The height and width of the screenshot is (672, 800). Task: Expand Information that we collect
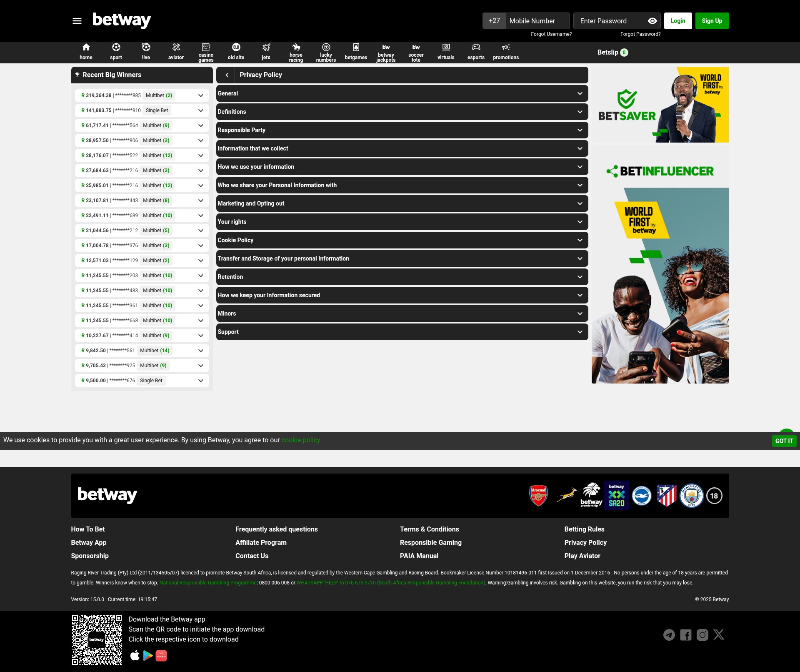(402, 148)
